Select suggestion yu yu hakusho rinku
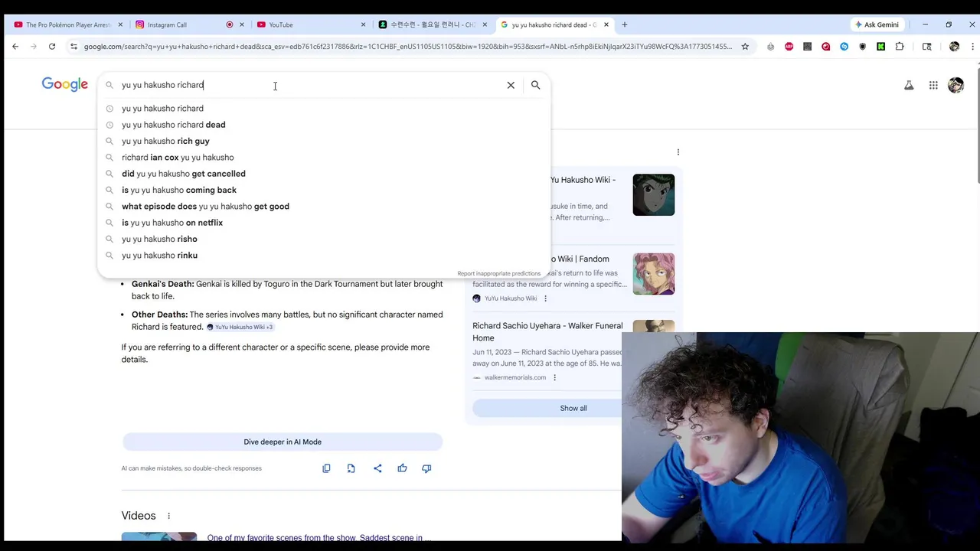980x551 pixels. 324,256
